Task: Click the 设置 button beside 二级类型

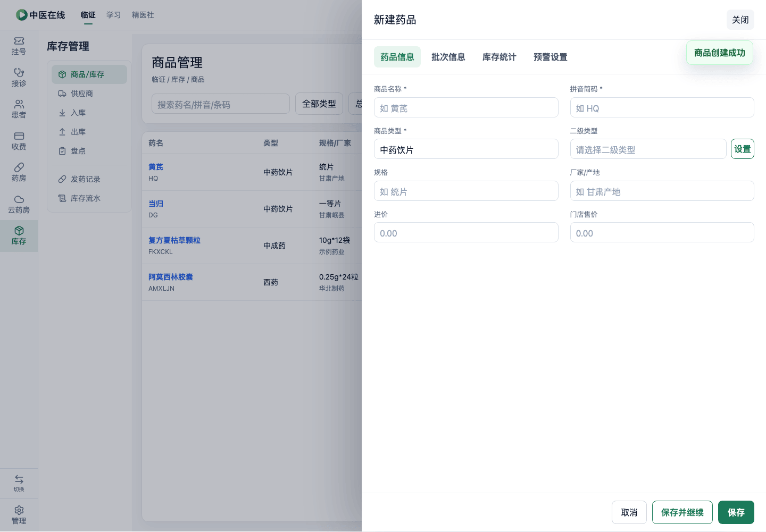Action: (x=743, y=149)
